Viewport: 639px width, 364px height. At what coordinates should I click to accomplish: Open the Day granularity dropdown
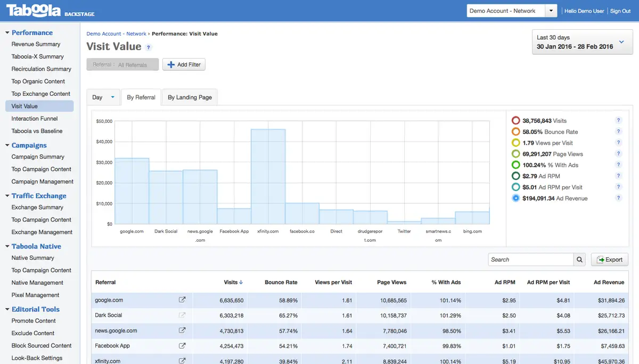point(103,97)
